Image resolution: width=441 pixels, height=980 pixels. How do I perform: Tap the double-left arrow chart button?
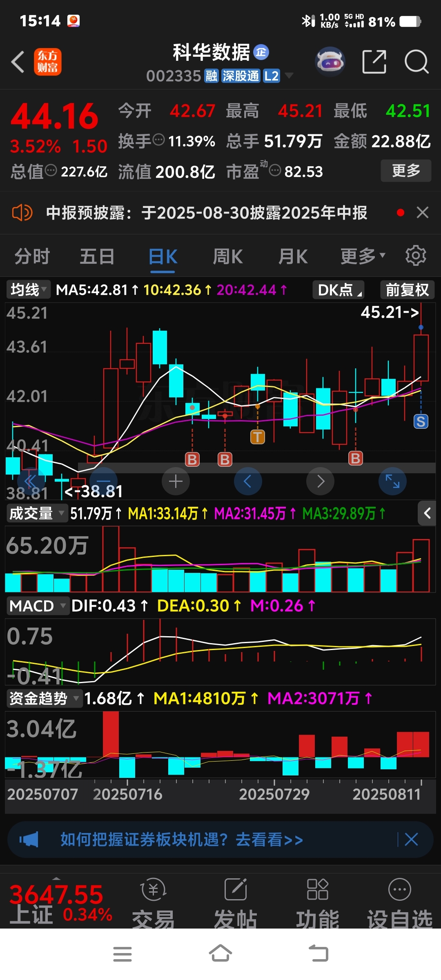[31, 481]
